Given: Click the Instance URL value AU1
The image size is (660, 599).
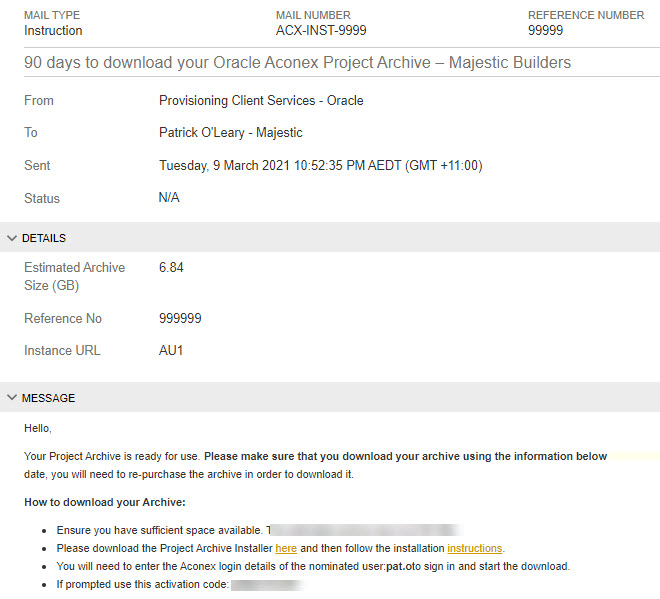Looking at the screenshot, I should pos(171,351).
